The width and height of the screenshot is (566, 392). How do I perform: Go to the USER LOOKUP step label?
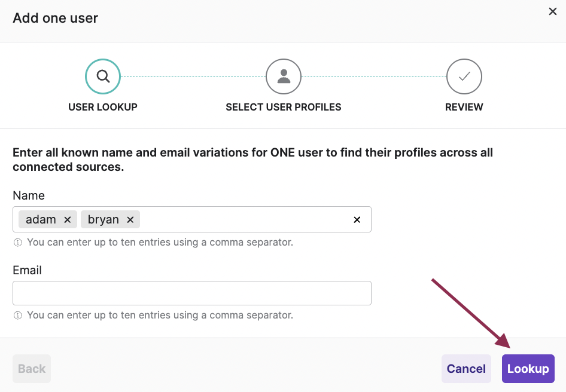103,108
